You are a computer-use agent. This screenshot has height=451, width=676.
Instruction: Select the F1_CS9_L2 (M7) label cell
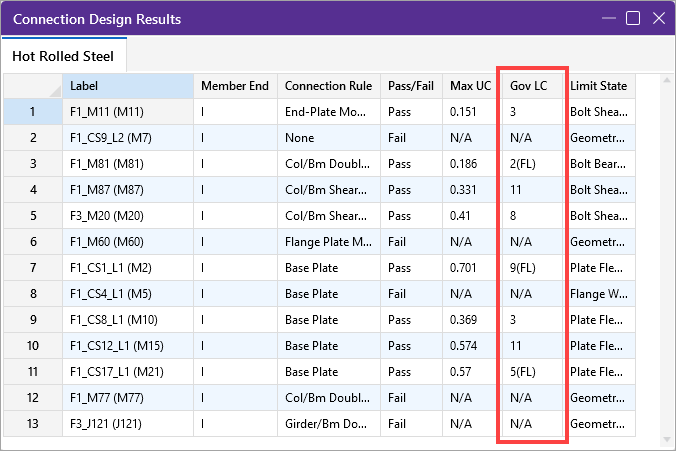click(128, 138)
